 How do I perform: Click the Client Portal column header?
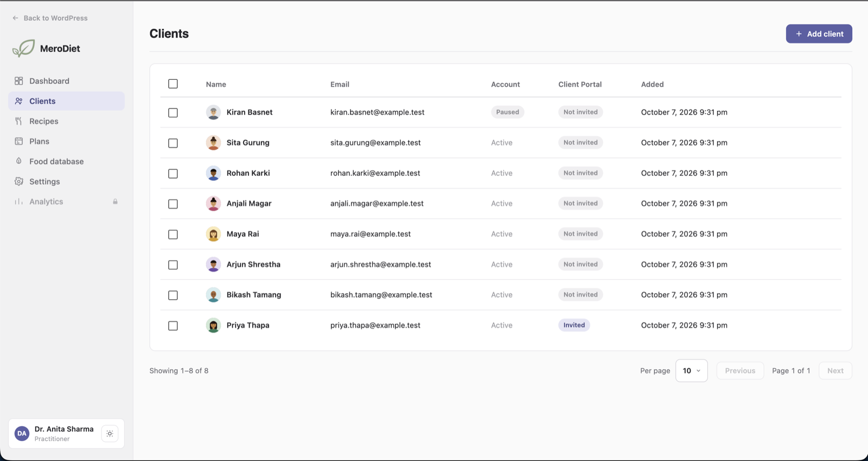click(580, 84)
